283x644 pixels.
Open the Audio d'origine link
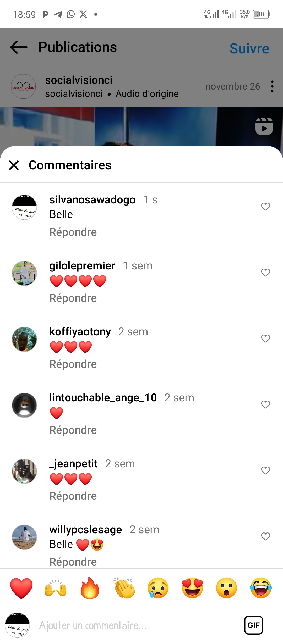pos(147,94)
